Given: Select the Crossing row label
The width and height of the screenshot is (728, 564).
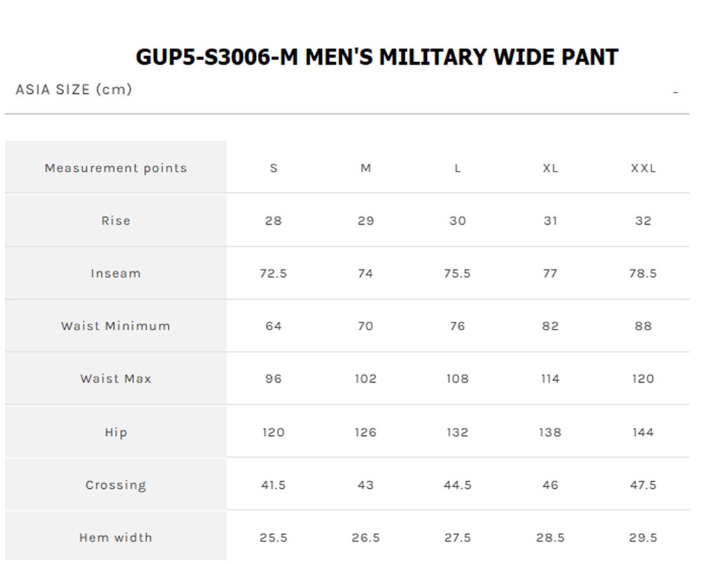Looking at the screenshot, I should (115, 485).
